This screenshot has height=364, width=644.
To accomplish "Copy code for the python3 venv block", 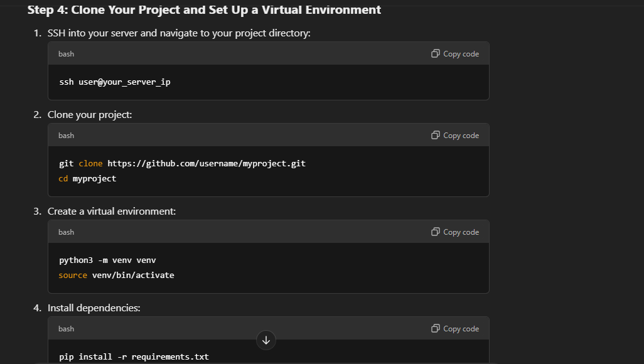I will [x=455, y=232].
